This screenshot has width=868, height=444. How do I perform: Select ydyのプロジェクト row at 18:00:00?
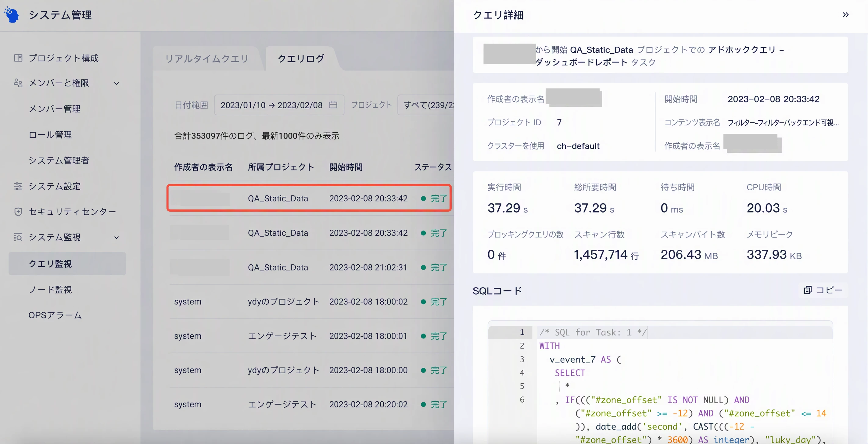tap(311, 370)
